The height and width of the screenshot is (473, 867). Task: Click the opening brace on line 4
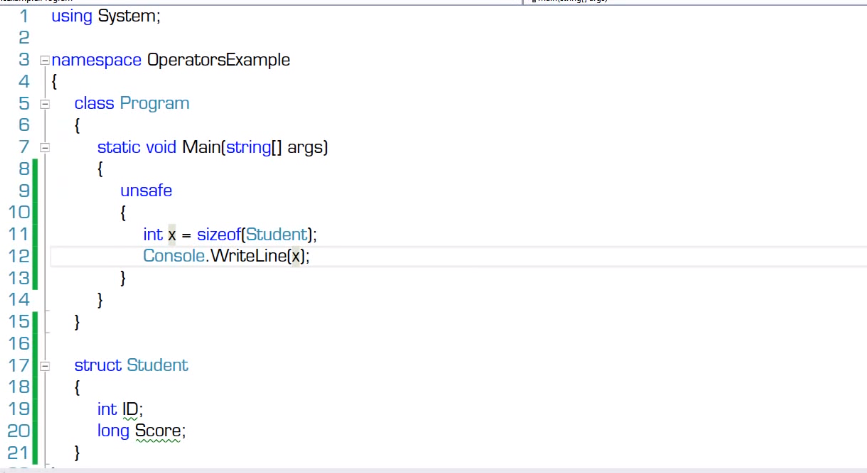click(54, 82)
